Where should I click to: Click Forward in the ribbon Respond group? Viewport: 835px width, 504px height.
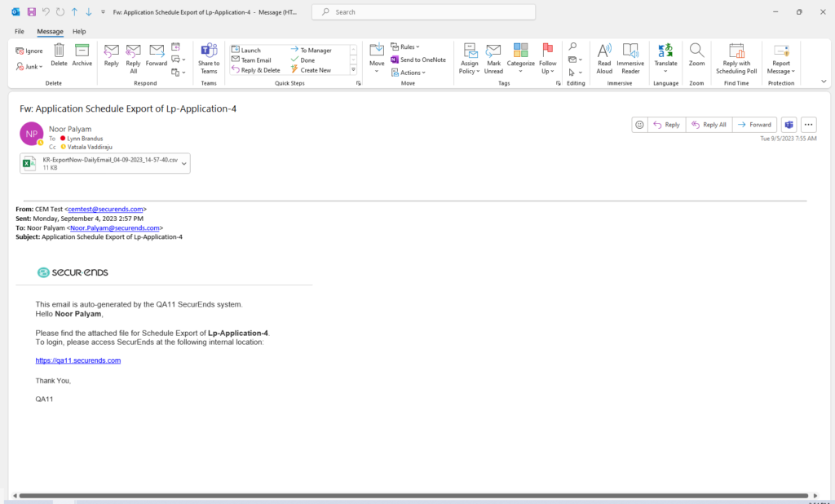click(x=157, y=55)
